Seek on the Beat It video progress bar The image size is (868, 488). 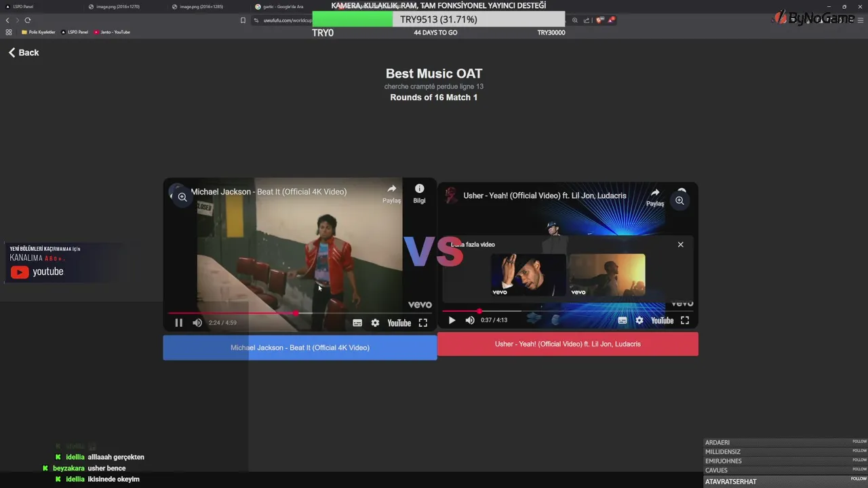300,313
